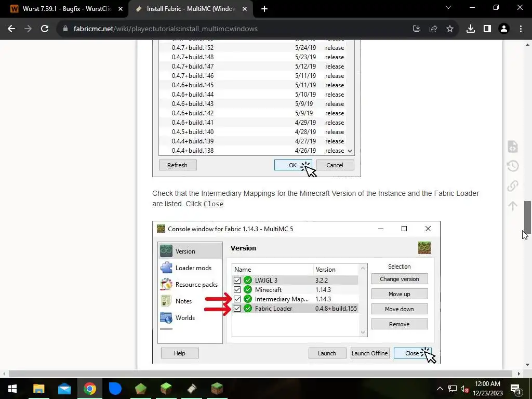This screenshot has height=399, width=532.
Task: Reload the current page
Action: [x=45, y=29]
